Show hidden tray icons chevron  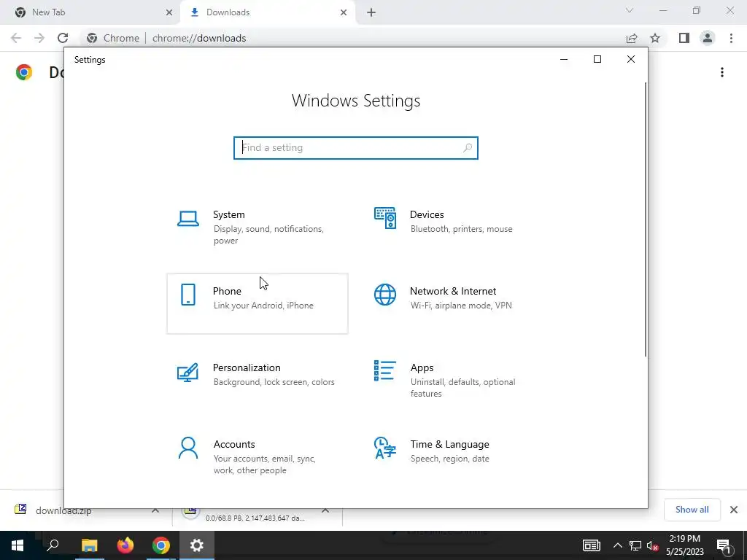[x=617, y=545]
